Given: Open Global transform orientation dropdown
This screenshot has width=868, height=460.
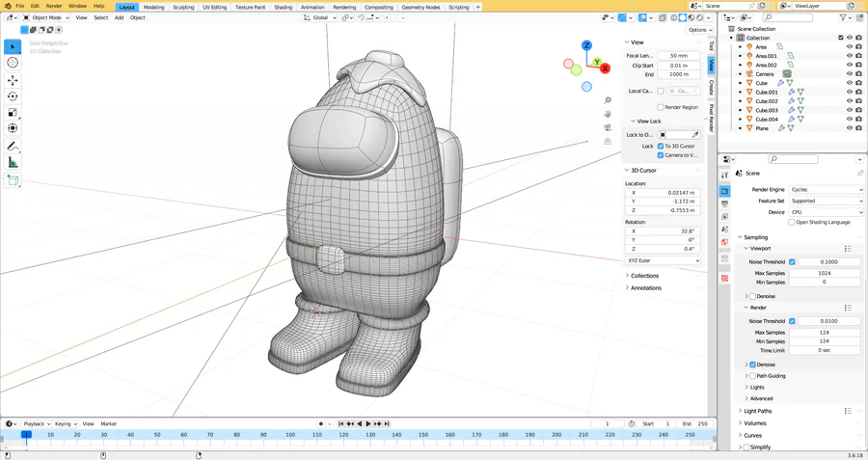Looking at the screenshot, I should pyautogui.click(x=320, y=17).
